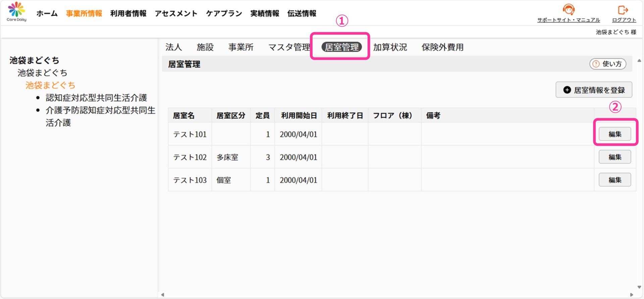Click the vertical scrollbar down arrow
The height and width of the screenshot is (299, 644).
pos(639,287)
